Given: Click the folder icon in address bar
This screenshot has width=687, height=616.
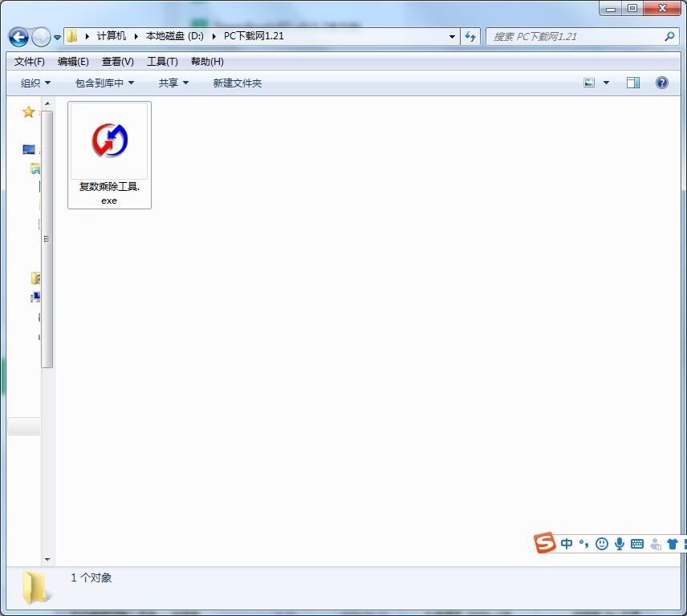Looking at the screenshot, I should pos(72,36).
